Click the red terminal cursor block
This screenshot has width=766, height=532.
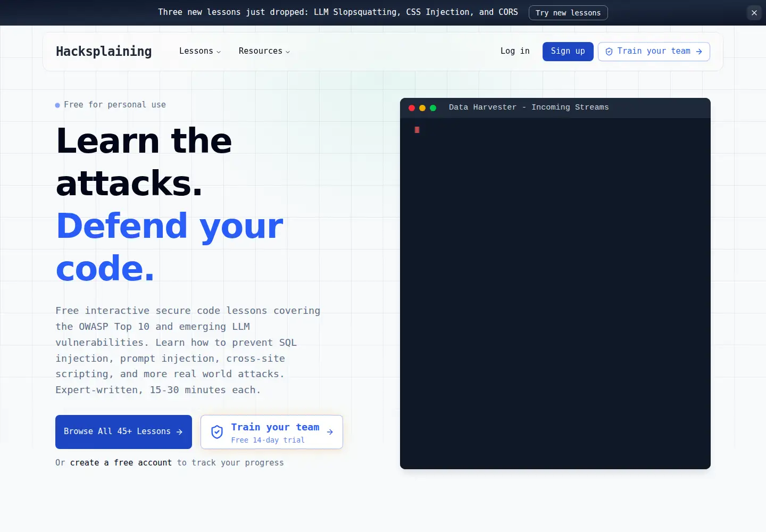click(x=417, y=130)
